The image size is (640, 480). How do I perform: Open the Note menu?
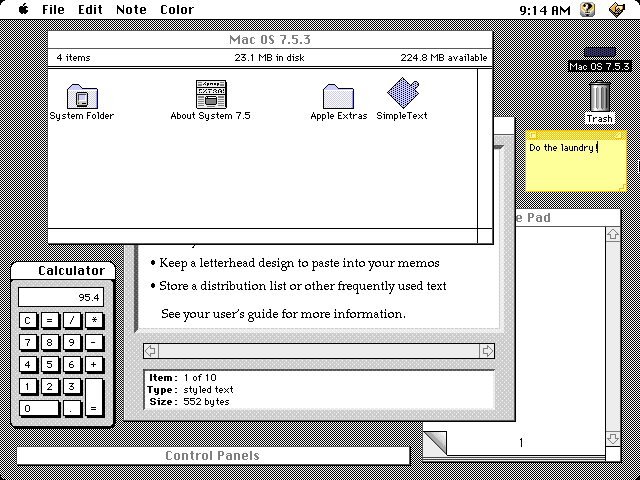131,9
